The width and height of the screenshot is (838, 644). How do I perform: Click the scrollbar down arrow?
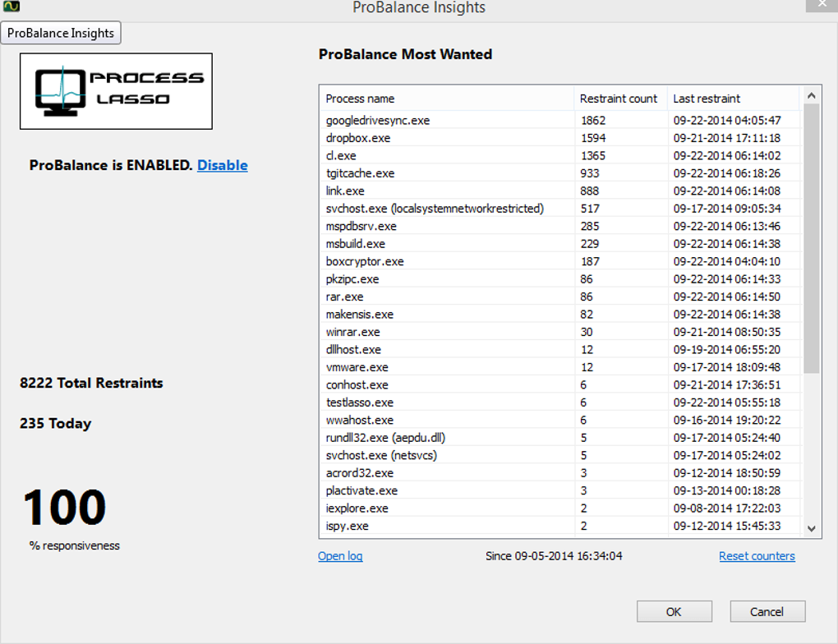click(x=811, y=529)
